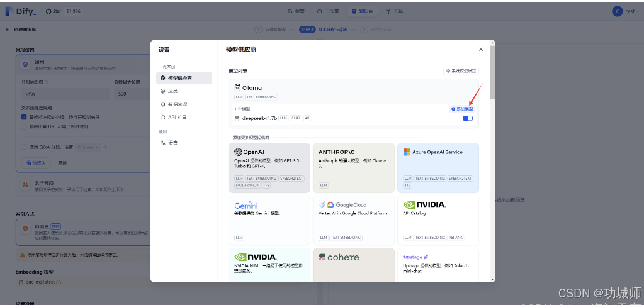Open the Chinese language dropdown

click(x=88, y=147)
